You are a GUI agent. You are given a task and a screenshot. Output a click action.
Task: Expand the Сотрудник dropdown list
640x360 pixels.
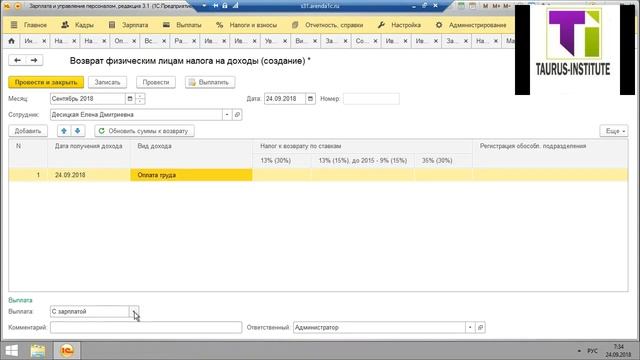pos(227,115)
